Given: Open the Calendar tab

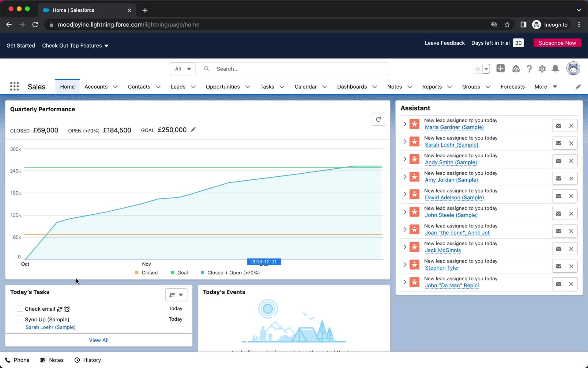Looking at the screenshot, I should point(305,87).
